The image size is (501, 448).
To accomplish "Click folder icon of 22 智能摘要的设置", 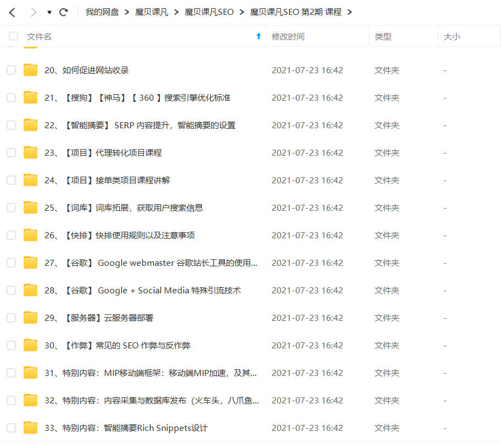I will click(30, 125).
